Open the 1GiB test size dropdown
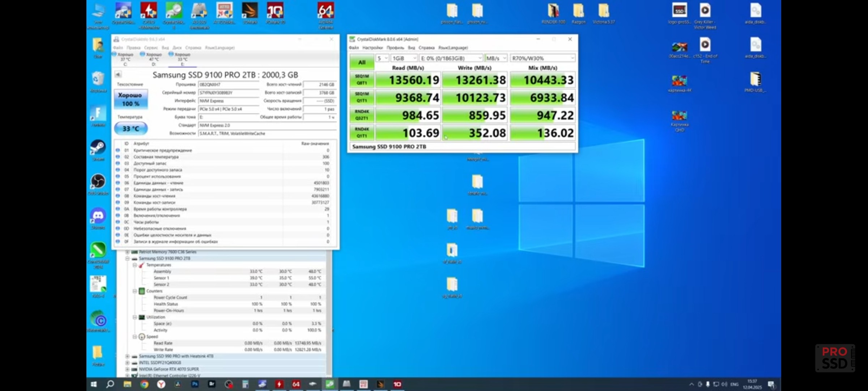 (x=404, y=58)
